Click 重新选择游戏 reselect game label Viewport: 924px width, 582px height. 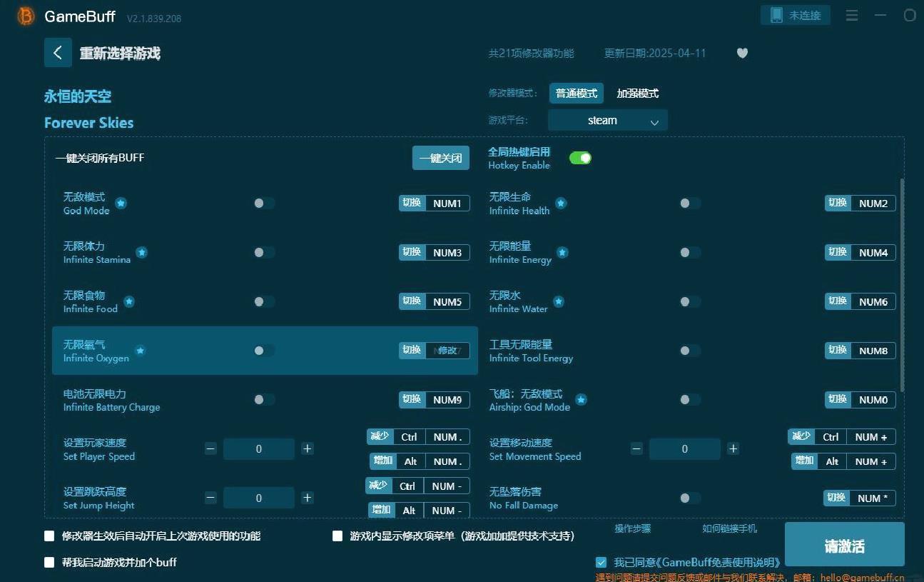click(120, 54)
